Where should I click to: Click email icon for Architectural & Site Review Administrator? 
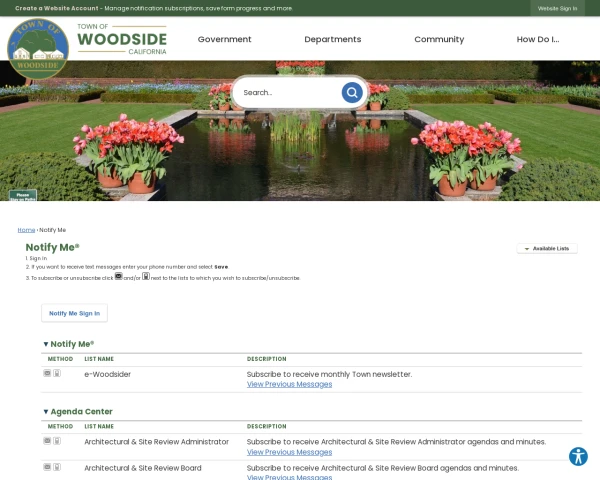47,441
